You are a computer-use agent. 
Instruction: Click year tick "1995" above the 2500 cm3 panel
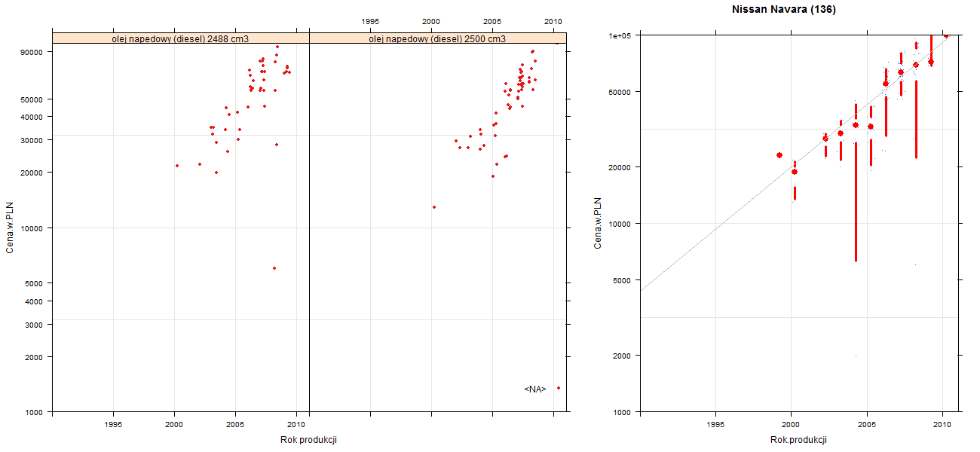coord(370,21)
